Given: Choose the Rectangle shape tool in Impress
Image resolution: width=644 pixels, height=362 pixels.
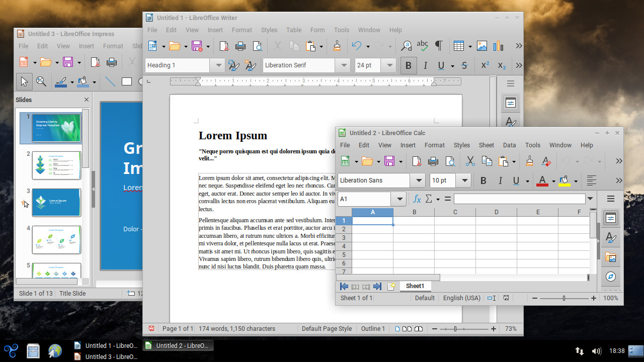Looking at the screenshot, I should tap(126, 82).
